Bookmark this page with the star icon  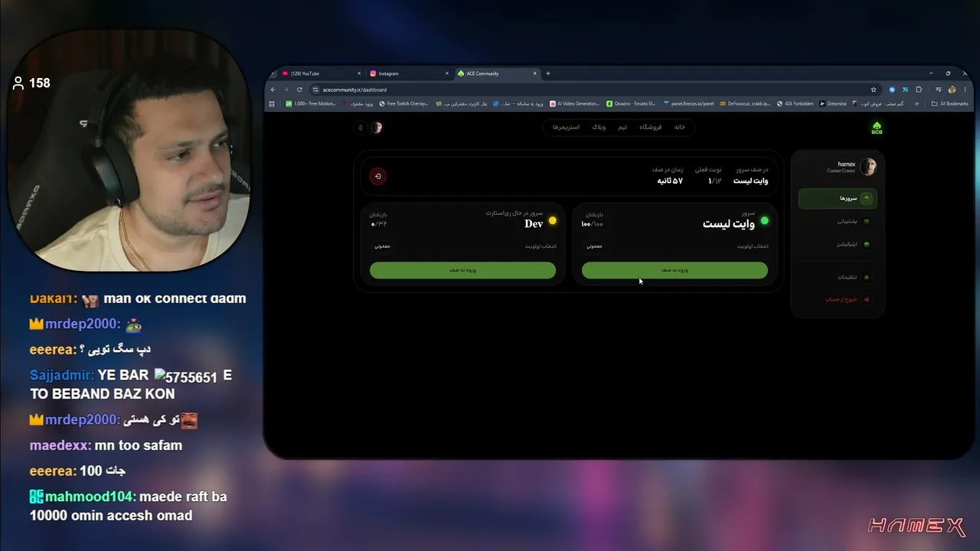[x=874, y=90]
